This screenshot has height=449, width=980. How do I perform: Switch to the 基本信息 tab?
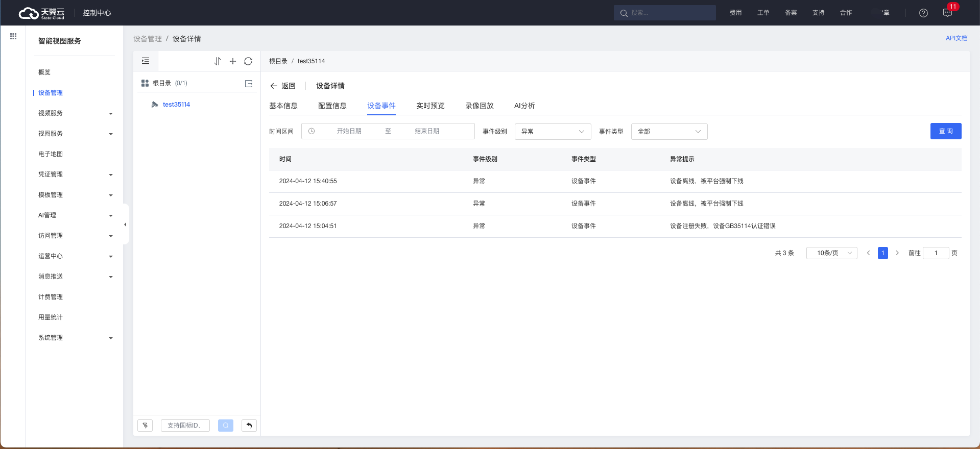click(x=283, y=106)
